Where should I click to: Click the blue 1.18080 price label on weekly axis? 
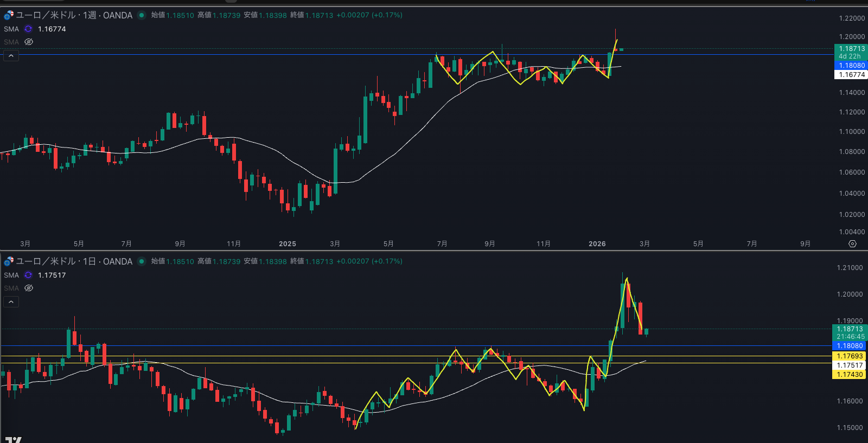click(x=851, y=66)
